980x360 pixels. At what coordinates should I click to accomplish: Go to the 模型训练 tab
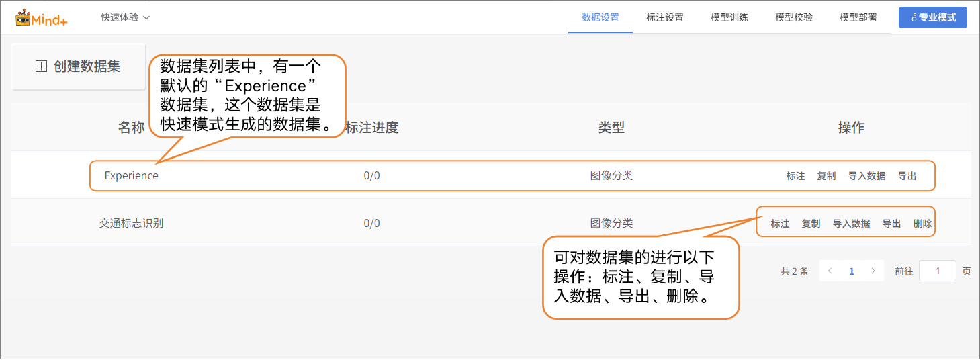729,17
